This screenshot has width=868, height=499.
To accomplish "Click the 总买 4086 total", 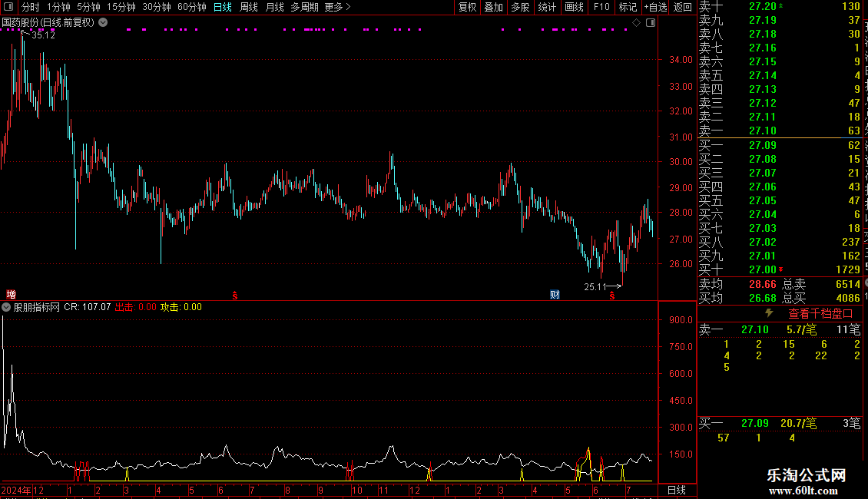I will (x=847, y=298).
